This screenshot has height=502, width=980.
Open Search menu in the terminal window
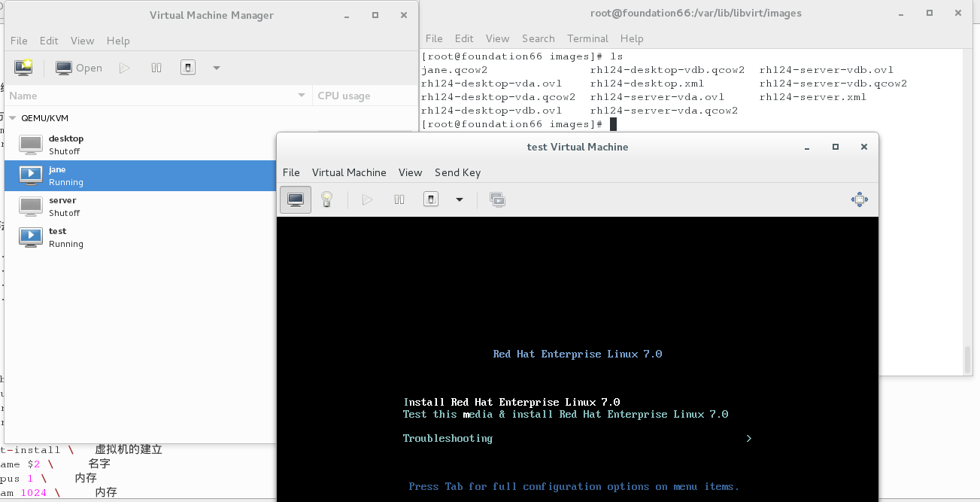coord(538,38)
